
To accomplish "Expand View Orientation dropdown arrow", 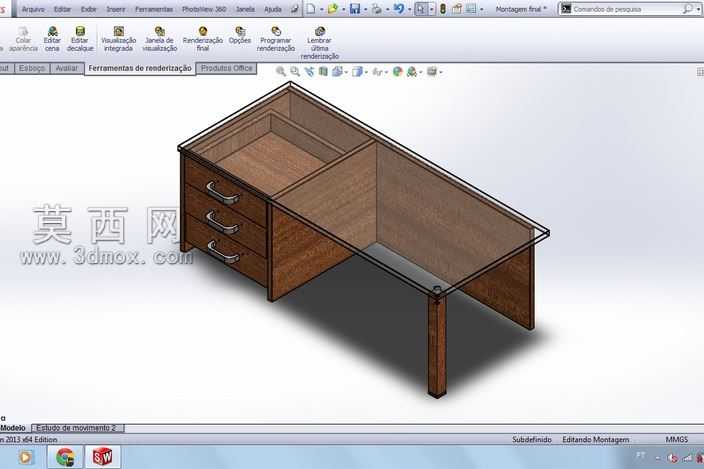I will [x=346, y=72].
